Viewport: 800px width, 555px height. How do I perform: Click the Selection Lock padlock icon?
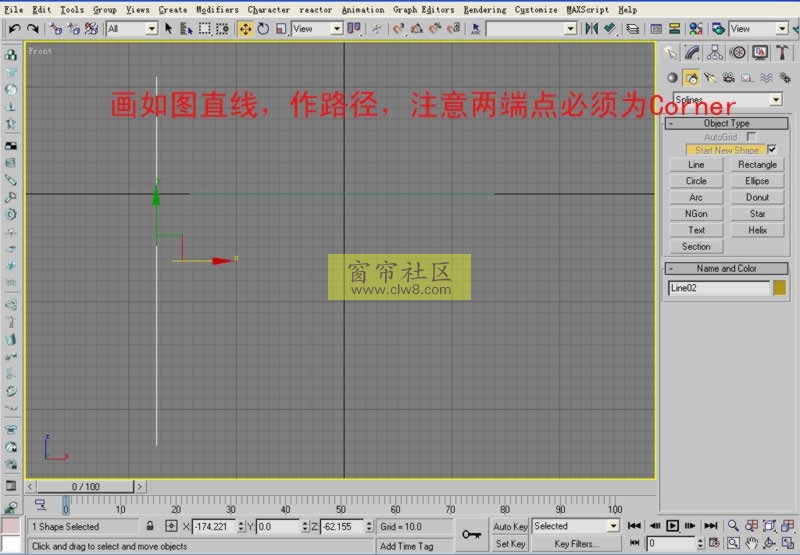click(150, 526)
